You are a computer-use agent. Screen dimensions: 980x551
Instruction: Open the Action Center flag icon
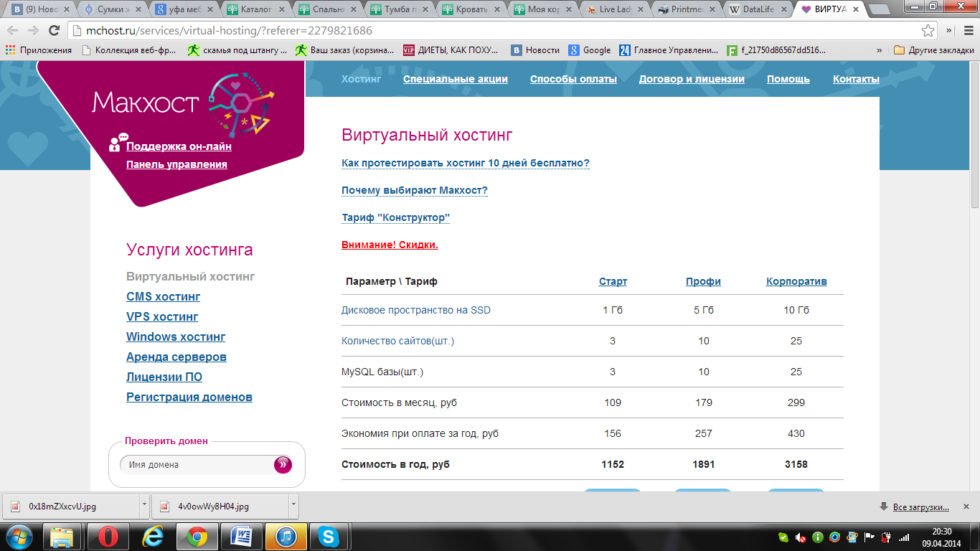coord(870,537)
